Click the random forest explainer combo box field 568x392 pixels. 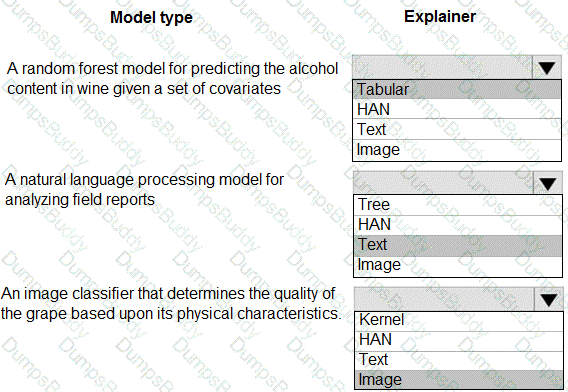[442, 67]
